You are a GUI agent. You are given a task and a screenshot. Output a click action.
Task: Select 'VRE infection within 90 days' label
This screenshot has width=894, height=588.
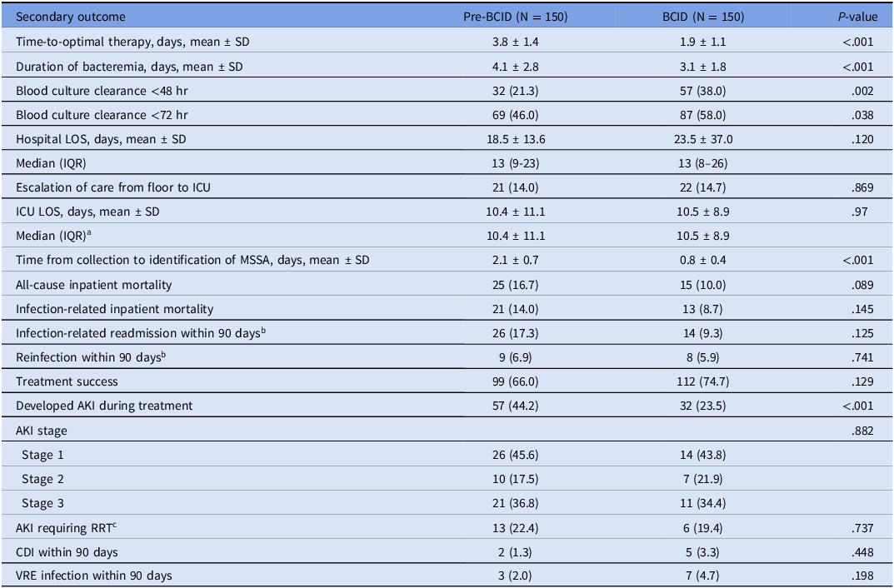(94, 576)
